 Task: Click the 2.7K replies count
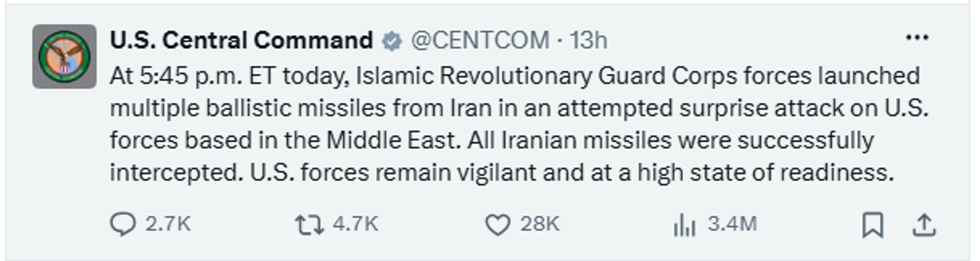point(168,224)
